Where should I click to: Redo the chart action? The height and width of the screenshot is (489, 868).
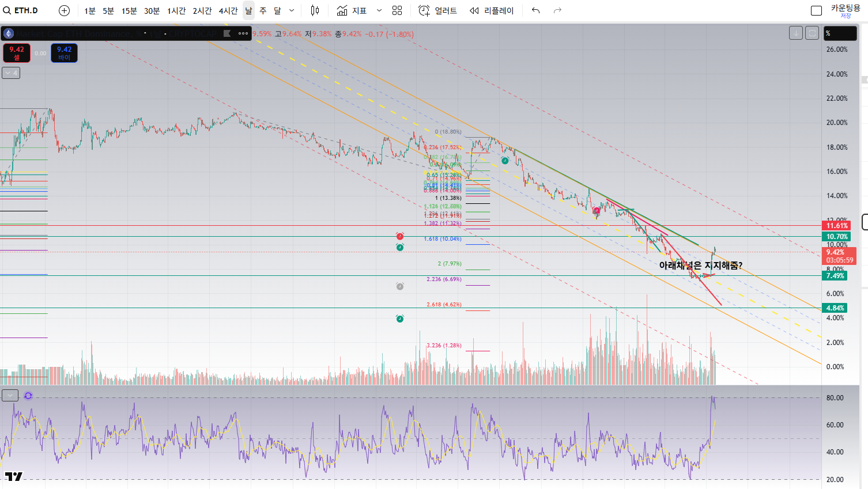[557, 10]
